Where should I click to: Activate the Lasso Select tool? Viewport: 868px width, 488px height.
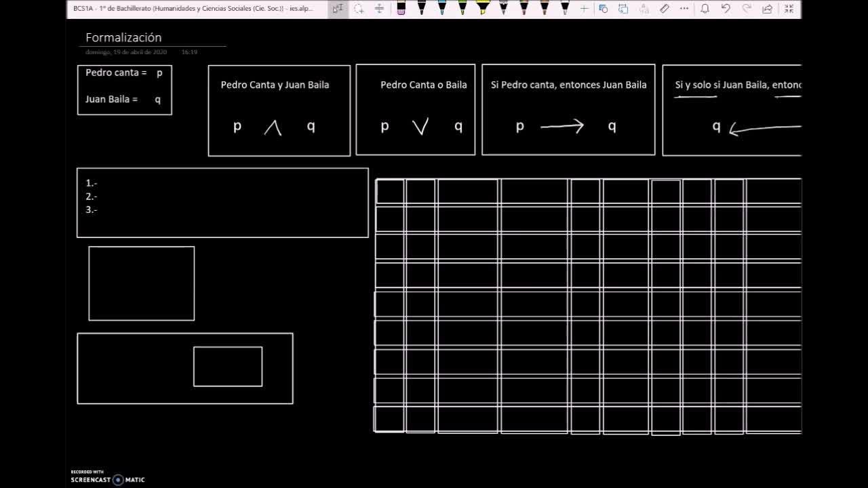[x=359, y=9]
